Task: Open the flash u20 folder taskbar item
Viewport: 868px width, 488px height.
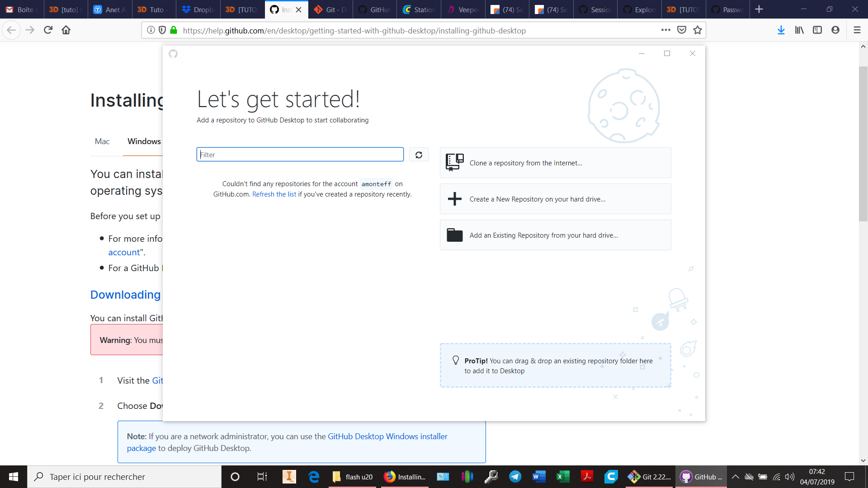Action: (x=353, y=477)
